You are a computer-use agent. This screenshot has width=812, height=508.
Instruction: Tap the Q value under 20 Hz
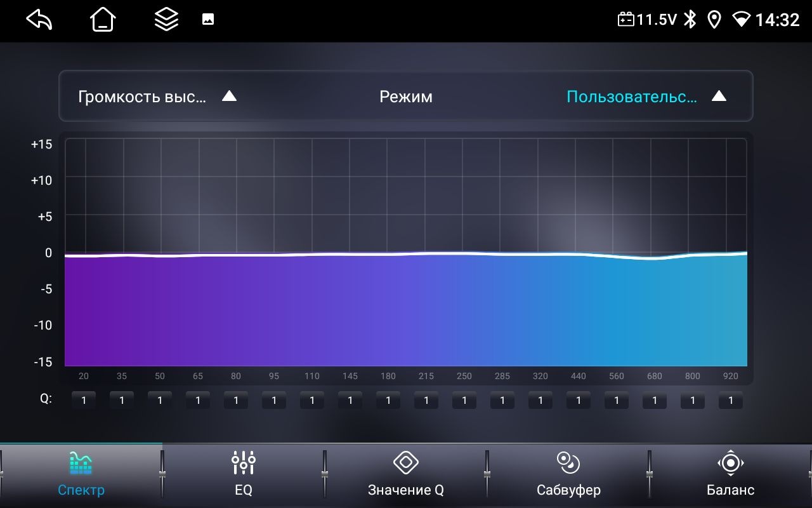click(84, 401)
